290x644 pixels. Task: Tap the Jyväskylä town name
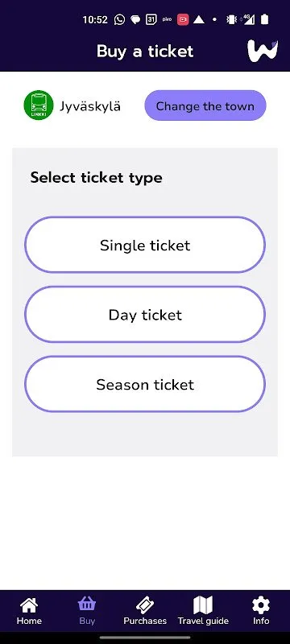(90, 106)
